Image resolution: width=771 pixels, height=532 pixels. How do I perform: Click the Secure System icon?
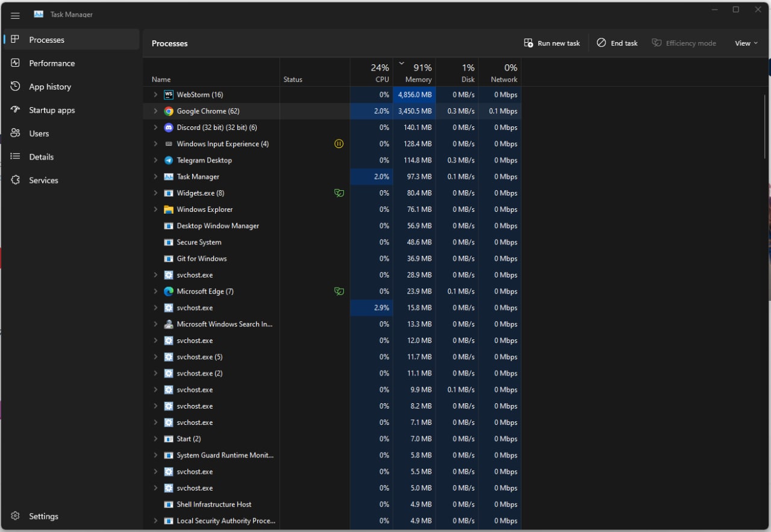tap(169, 242)
